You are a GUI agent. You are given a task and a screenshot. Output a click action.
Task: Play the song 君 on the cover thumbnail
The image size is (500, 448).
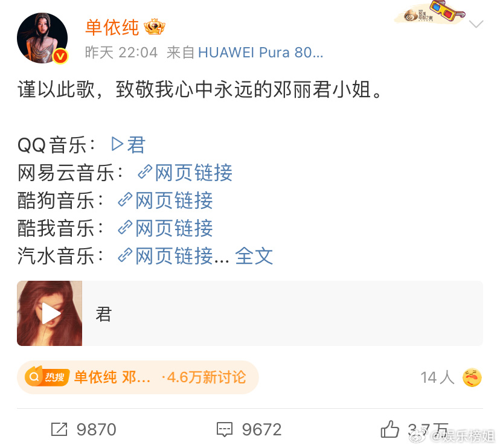pos(50,313)
